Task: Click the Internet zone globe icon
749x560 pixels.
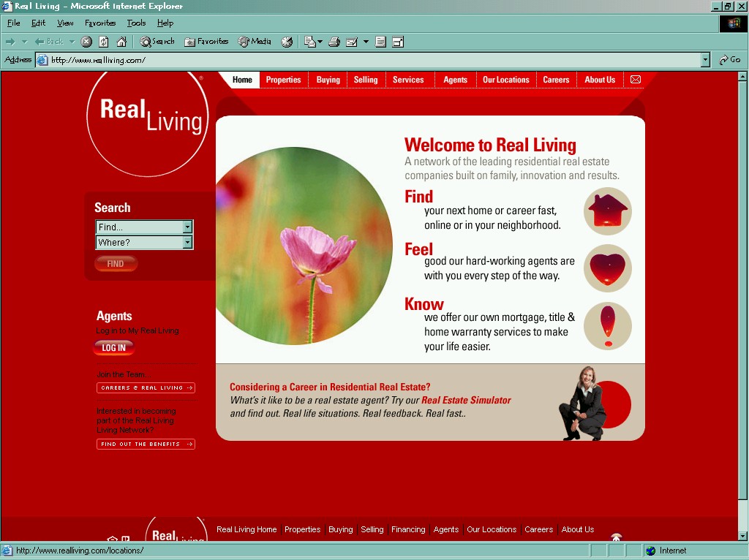Action: (x=650, y=550)
